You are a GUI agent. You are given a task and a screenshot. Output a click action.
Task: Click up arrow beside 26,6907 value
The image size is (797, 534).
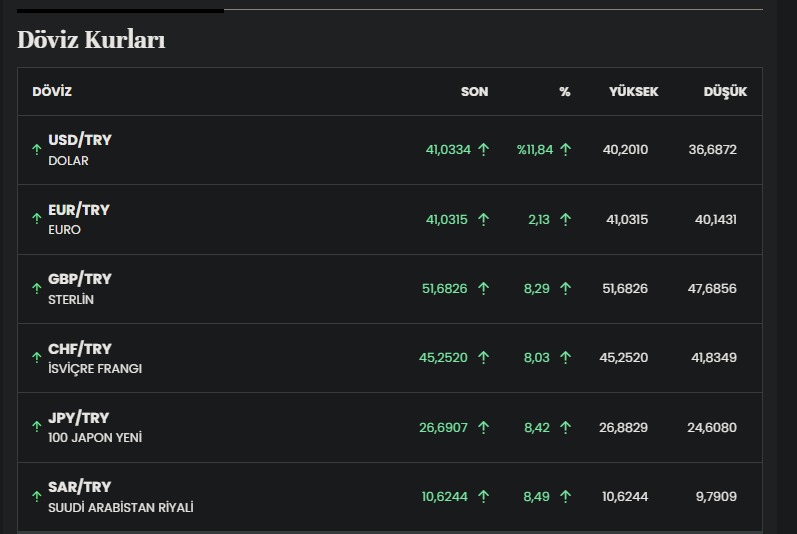click(x=483, y=427)
